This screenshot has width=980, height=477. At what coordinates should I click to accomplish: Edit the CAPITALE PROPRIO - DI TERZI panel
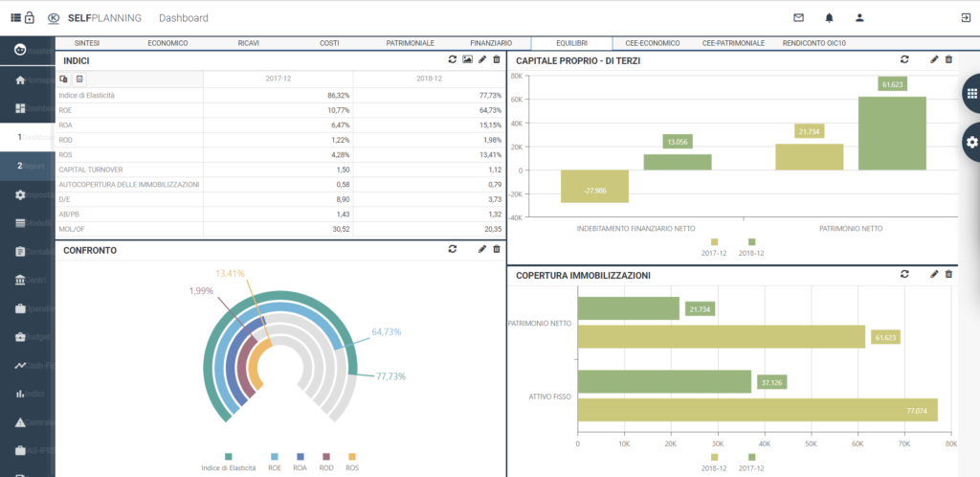point(934,59)
